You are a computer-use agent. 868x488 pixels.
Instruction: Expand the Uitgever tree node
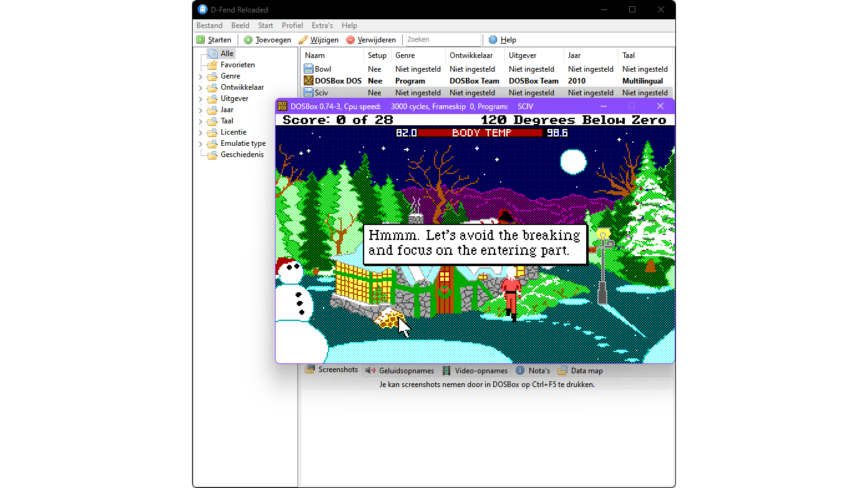[x=201, y=99]
